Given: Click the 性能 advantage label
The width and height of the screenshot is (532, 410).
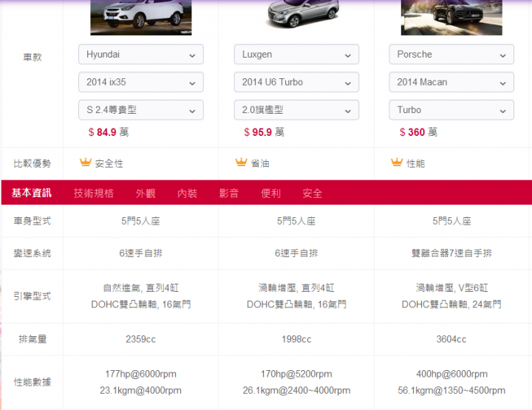Looking at the screenshot, I should tap(415, 164).
